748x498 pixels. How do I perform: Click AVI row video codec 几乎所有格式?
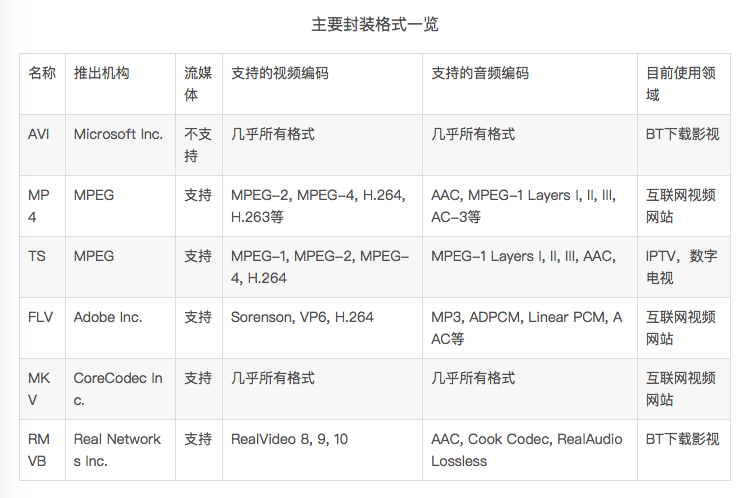pyautogui.click(x=322, y=145)
